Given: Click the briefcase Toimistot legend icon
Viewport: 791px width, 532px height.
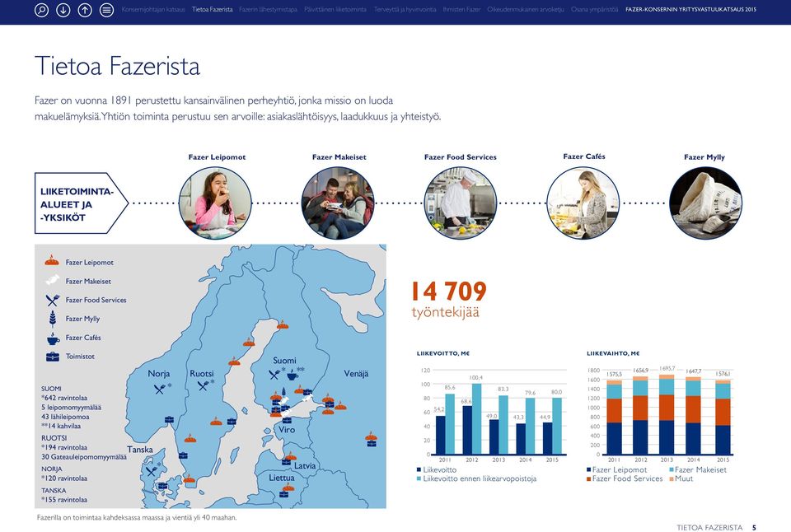Looking at the screenshot, I should (53, 357).
